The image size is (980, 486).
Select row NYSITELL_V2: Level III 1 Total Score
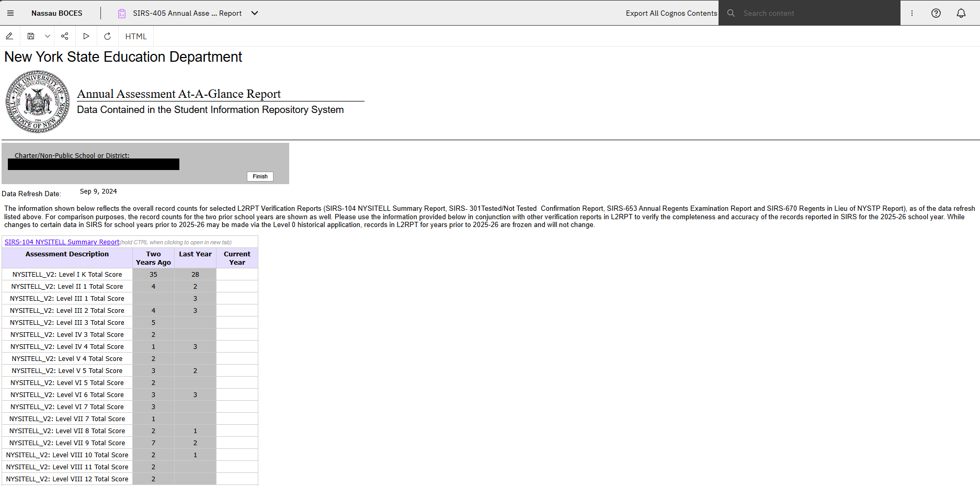pos(130,298)
